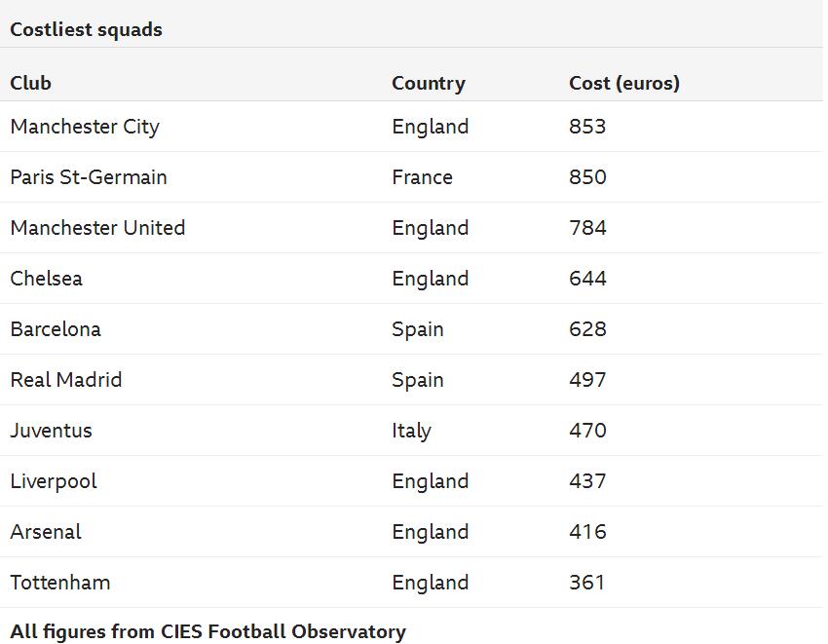Click the Club column header
Viewport: 828px width, 644px height.
31,83
